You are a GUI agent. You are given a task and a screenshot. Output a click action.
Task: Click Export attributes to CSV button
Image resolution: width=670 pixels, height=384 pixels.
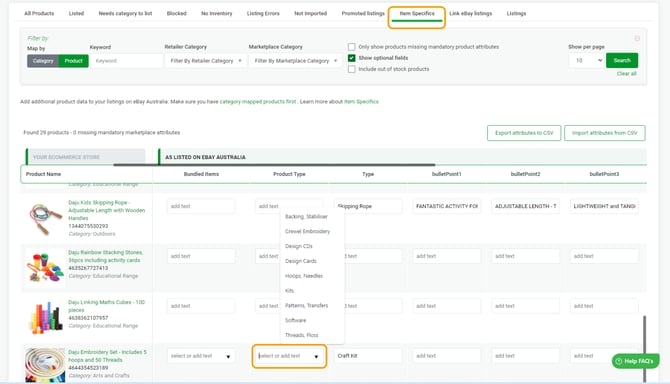point(524,133)
